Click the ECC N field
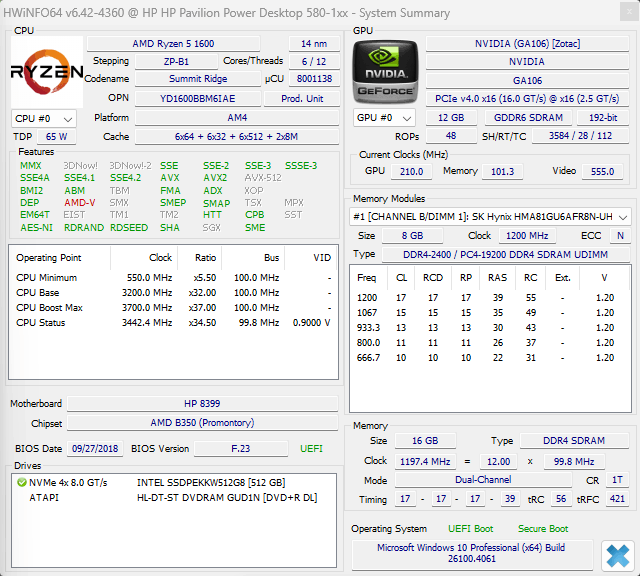Screen dimensions: 640x576 click(620, 236)
